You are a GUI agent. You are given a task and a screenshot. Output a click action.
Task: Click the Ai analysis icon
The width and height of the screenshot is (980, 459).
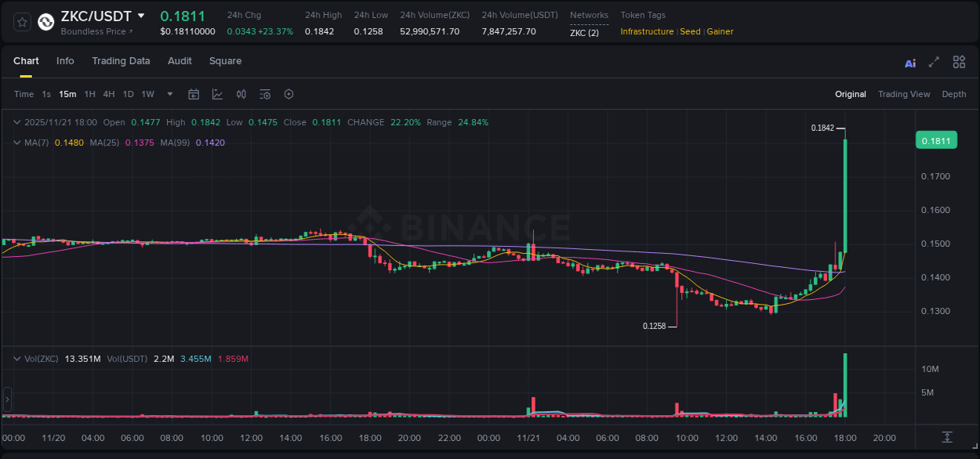point(909,62)
